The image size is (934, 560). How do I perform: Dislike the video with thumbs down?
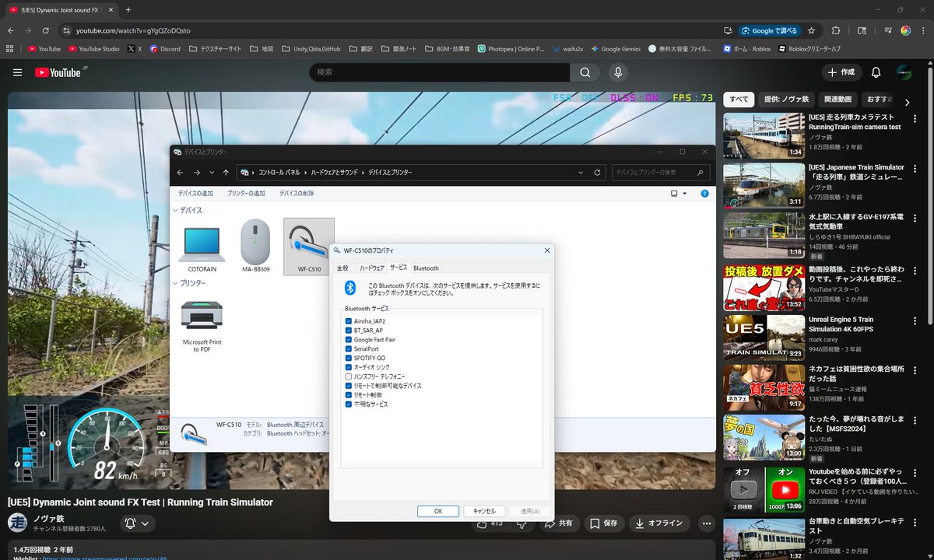522,523
